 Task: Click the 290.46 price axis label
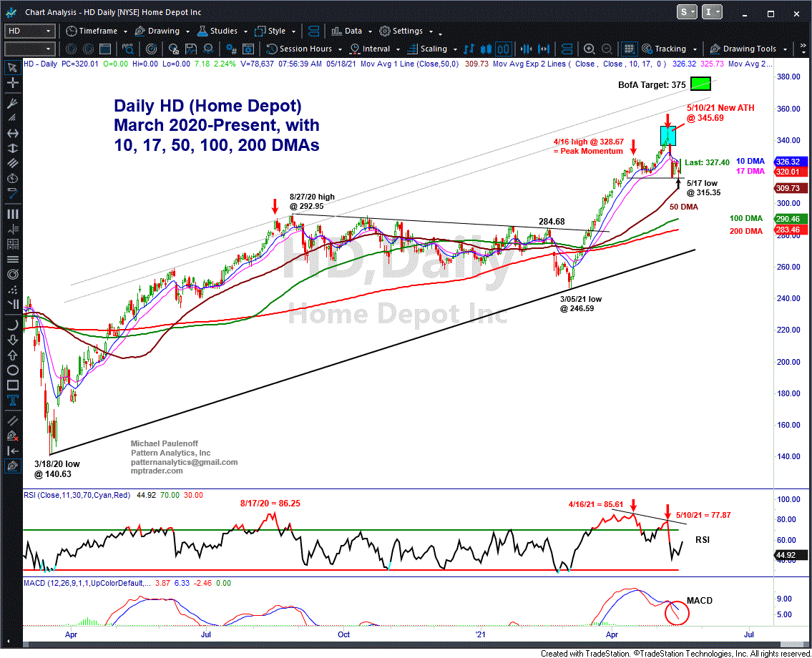tap(791, 219)
